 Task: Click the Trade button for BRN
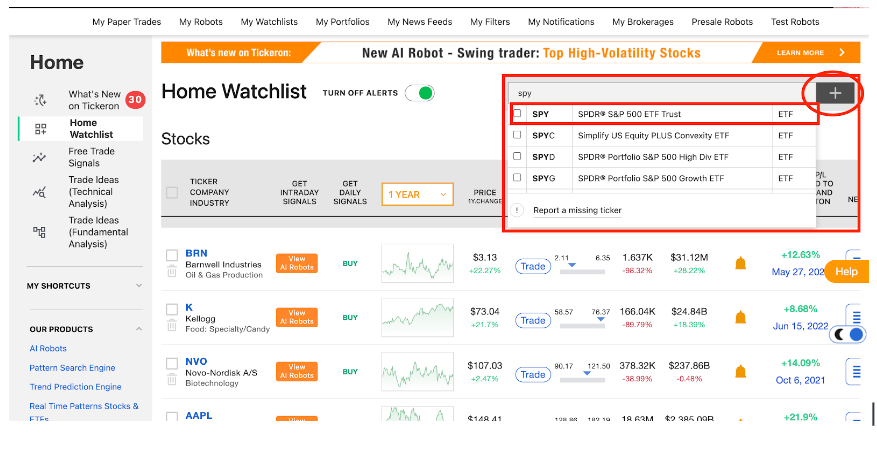point(532,266)
